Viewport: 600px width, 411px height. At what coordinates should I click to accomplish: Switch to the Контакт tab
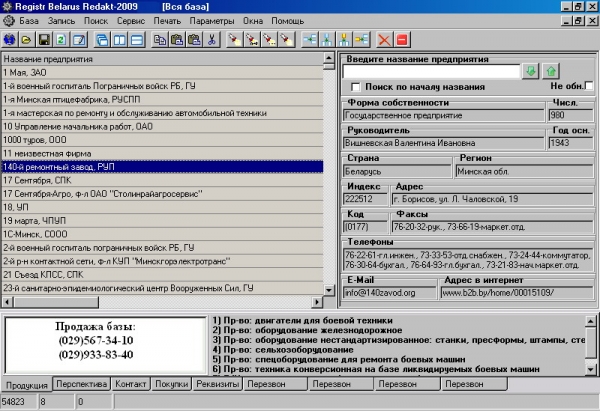point(131,384)
